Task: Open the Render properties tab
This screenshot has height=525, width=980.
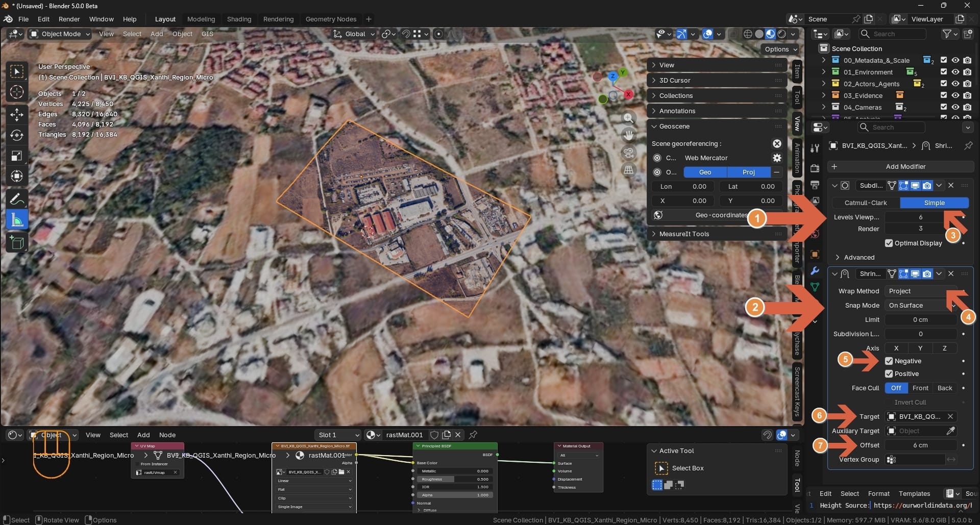Action: [x=815, y=168]
